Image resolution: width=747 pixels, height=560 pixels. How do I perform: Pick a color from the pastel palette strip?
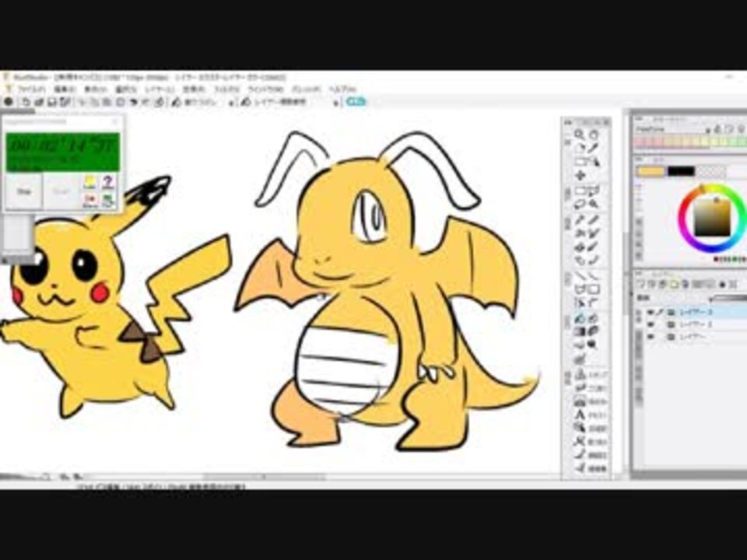tap(690, 142)
